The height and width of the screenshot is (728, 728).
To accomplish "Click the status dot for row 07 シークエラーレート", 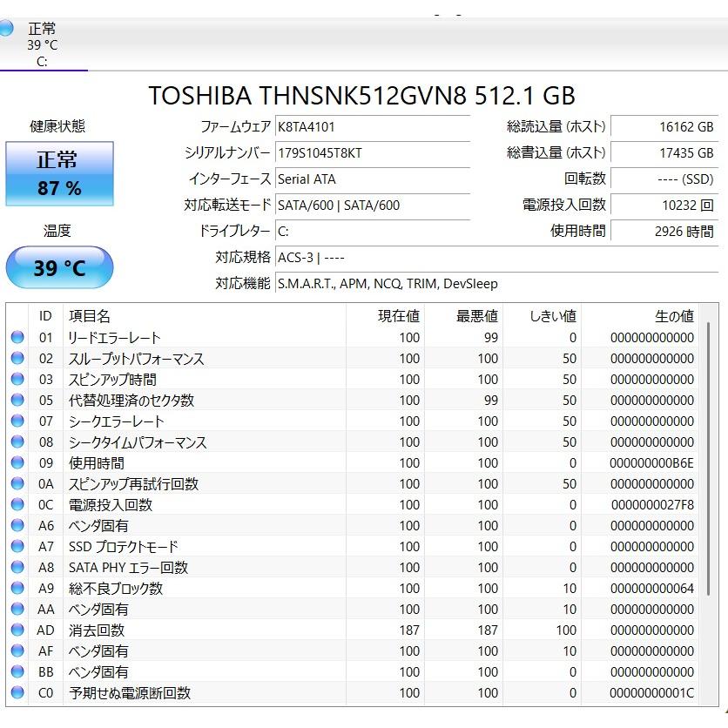I will [17, 421].
